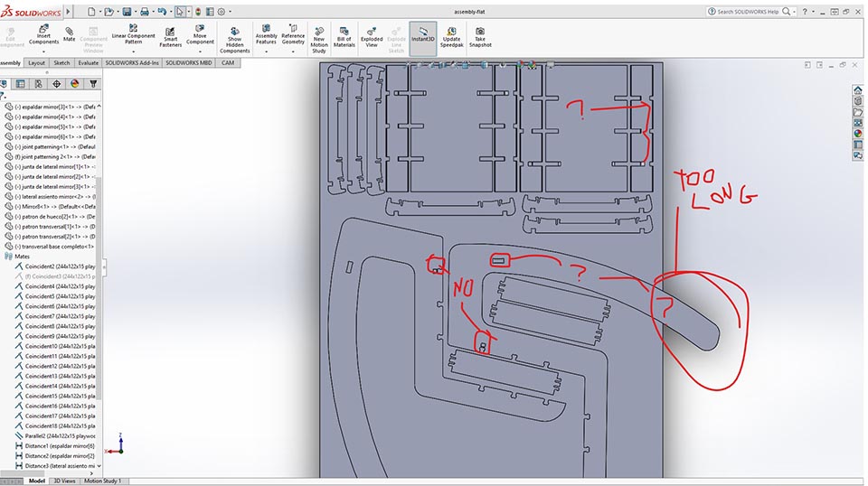Switch to the CAM tab
868x486 pixels.
(228, 63)
